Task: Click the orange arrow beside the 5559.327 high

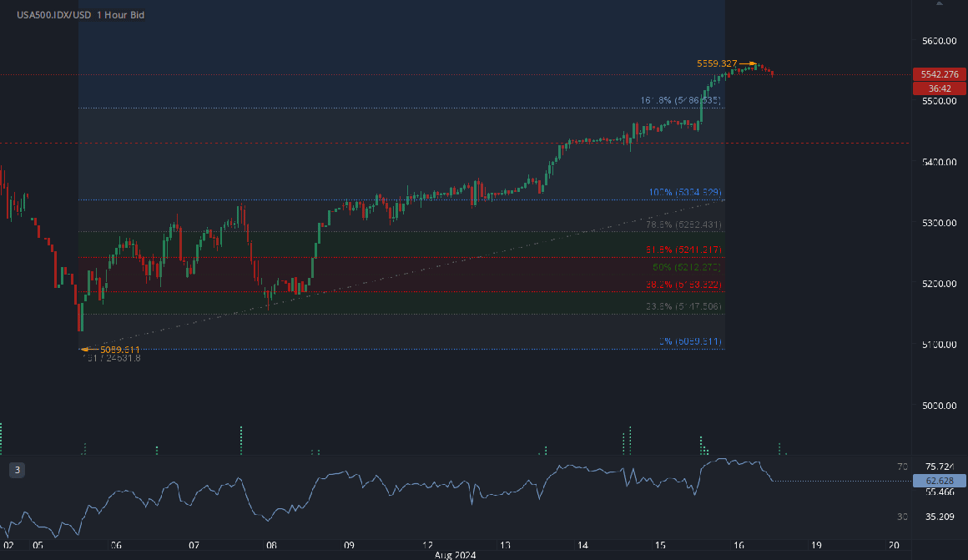Action: [x=747, y=63]
